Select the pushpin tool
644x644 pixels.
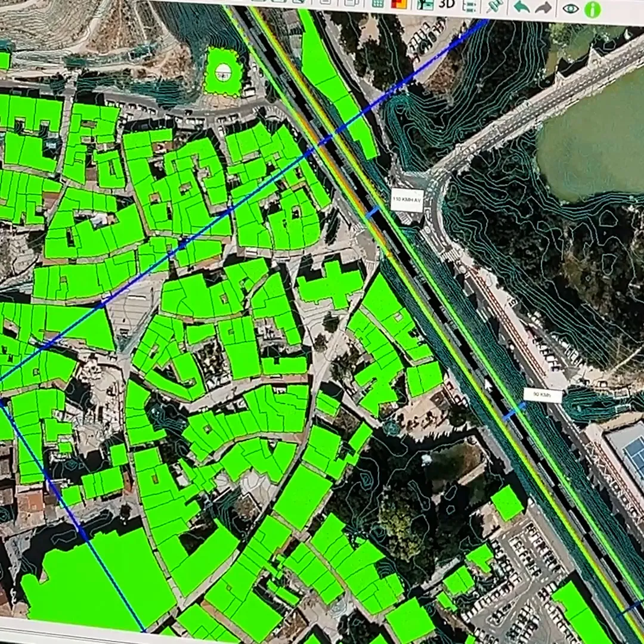494,6
